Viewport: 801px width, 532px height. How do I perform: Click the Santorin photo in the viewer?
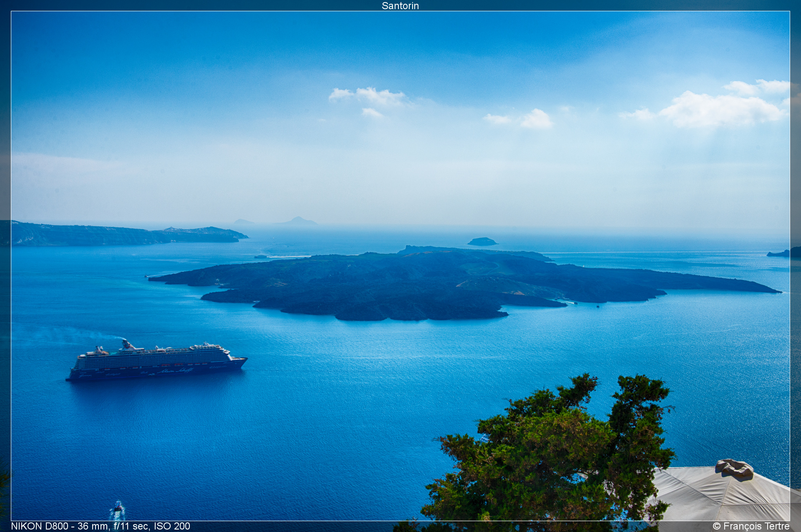coord(400,266)
